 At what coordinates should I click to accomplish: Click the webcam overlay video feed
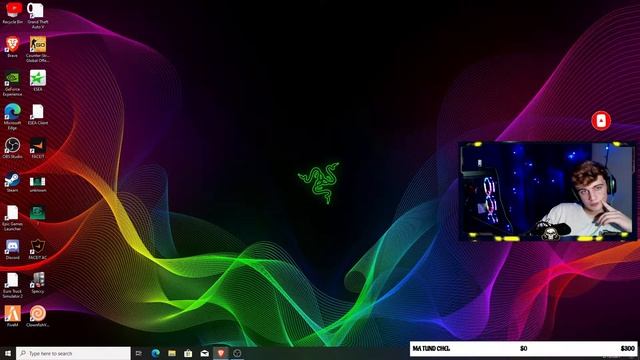[547, 191]
